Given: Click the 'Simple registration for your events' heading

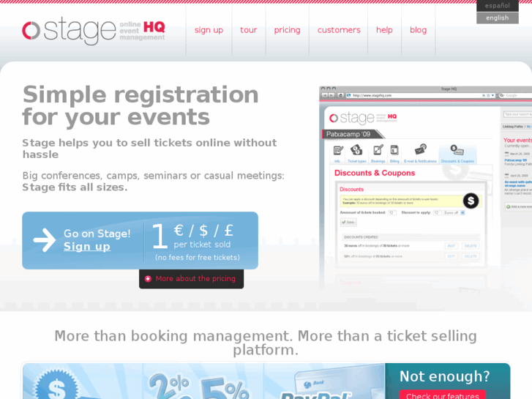Looking at the screenshot, I should (141, 105).
